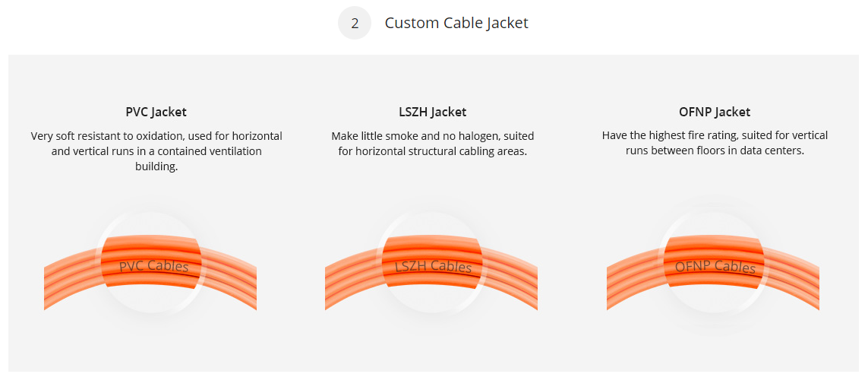Click the OFNP Jacket description paragraph
868x377 pixels.
(715, 143)
